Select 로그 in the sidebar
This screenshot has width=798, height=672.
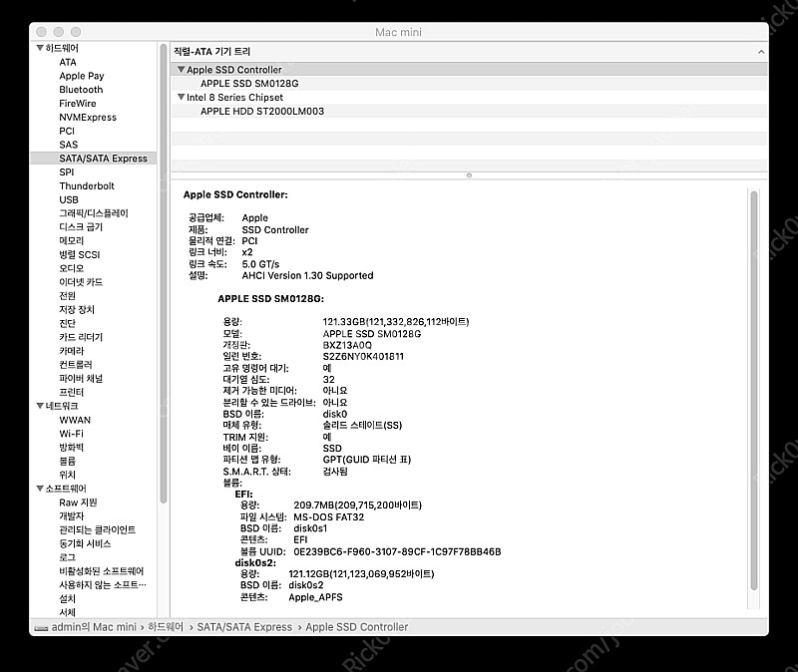pyautogui.click(x=67, y=557)
